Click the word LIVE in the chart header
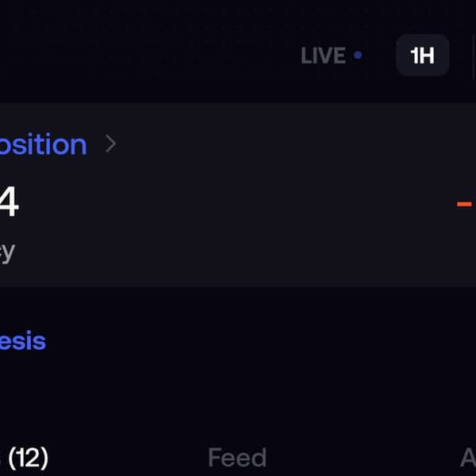476x476 pixels. pos(324,56)
